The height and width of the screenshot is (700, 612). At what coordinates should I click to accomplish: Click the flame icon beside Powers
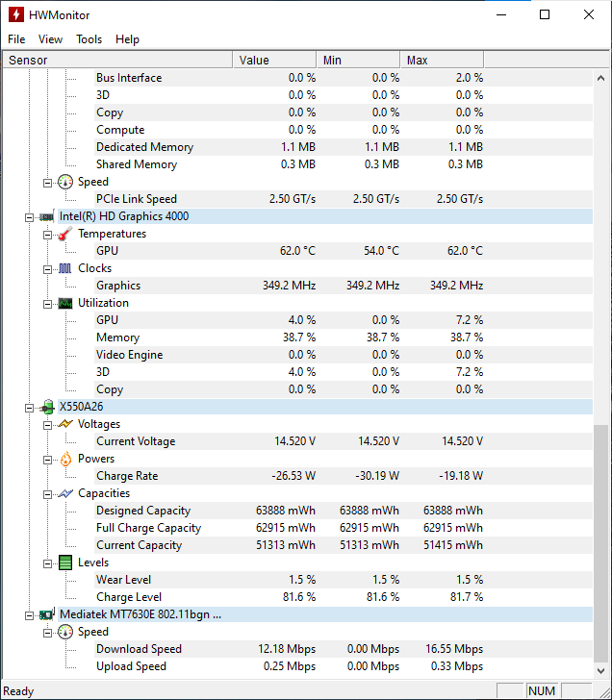click(x=65, y=459)
